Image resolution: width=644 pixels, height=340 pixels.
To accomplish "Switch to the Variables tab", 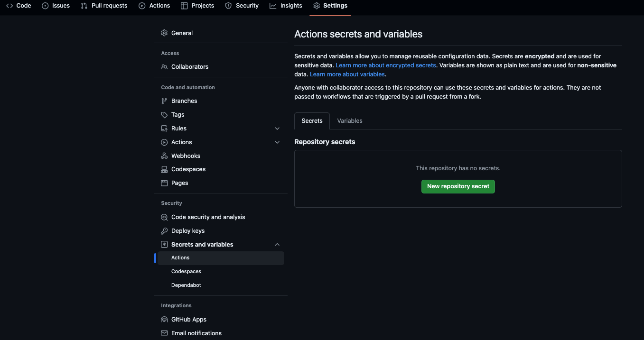I will (x=350, y=120).
